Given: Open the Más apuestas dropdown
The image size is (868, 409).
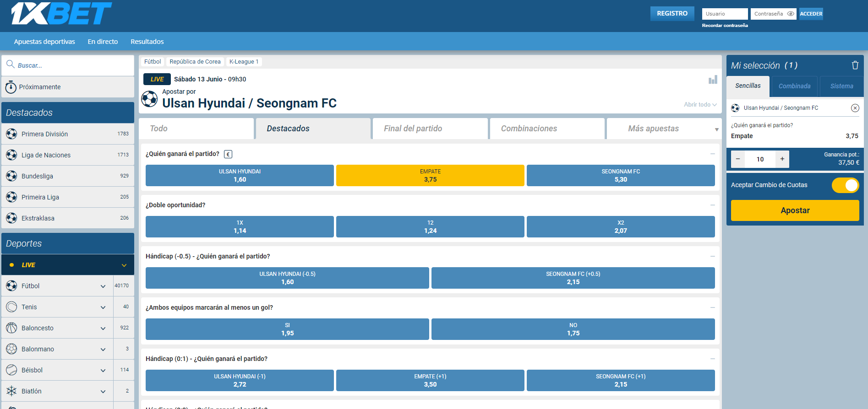Looking at the screenshot, I should [663, 129].
